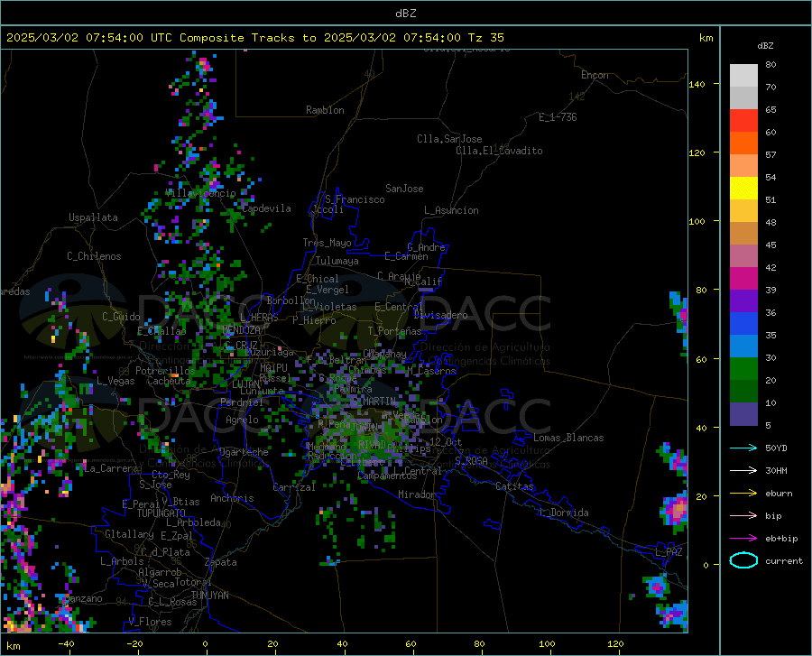This screenshot has width=812, height=656.
Task: Click the TUPUNGATO map label
Action: coord(161,513)
